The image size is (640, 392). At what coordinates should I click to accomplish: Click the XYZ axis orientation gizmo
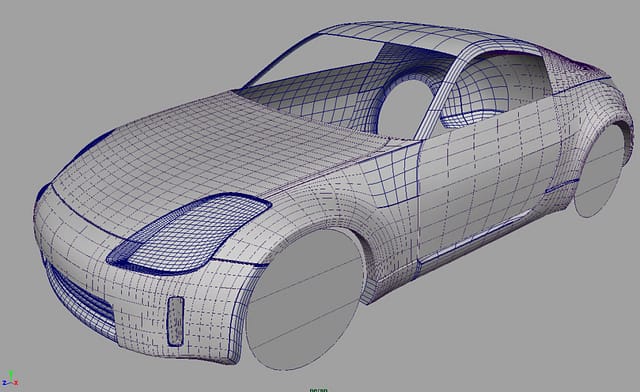click(9, 379)
